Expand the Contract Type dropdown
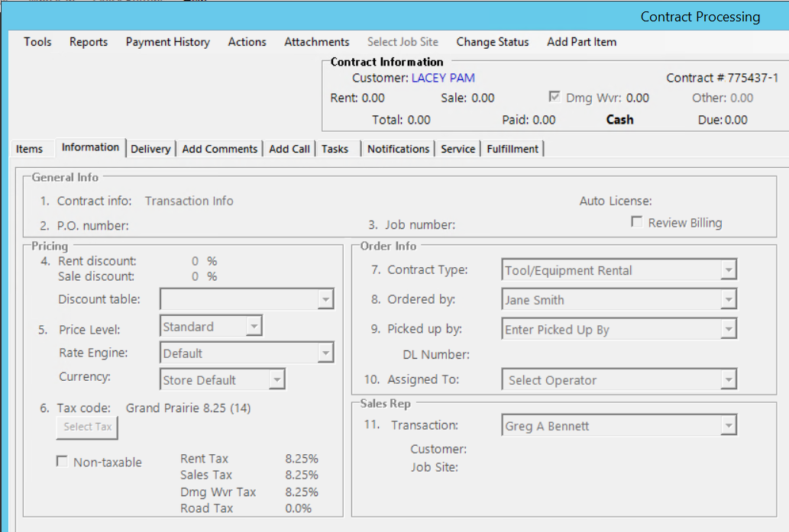Screen dimensions: 789x532 pos(729,270)
